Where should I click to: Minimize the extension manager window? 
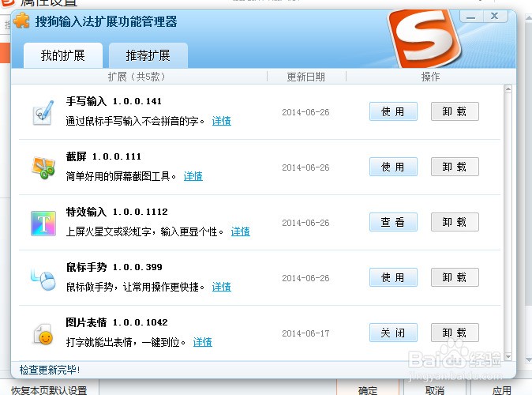click(471, 17)
